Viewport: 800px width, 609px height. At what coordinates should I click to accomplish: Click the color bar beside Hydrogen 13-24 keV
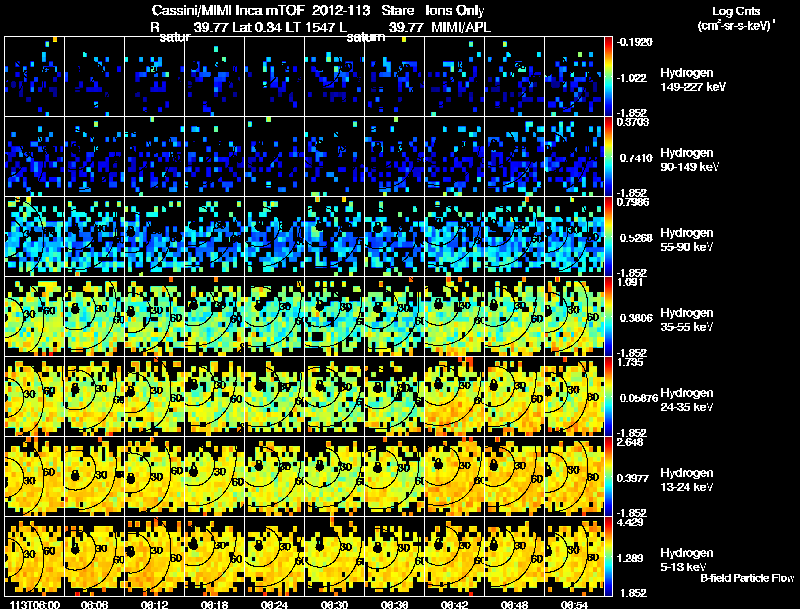point(608,476)
